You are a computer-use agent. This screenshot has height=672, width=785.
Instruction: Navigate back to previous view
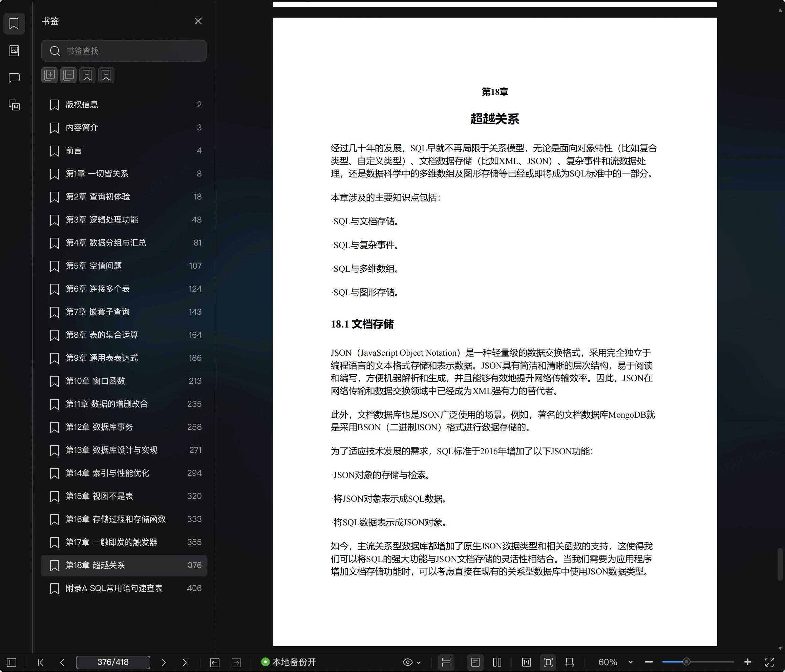tap(214, 663)
